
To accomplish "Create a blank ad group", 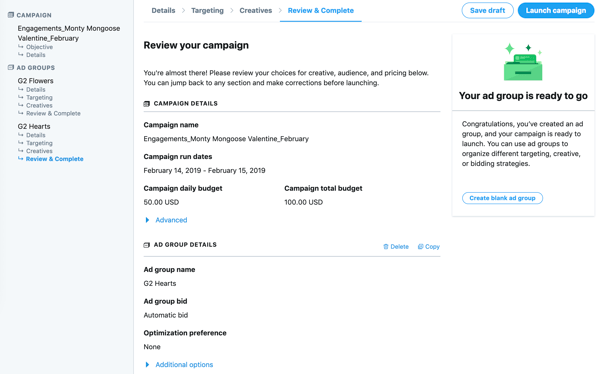I will (502, 198).
